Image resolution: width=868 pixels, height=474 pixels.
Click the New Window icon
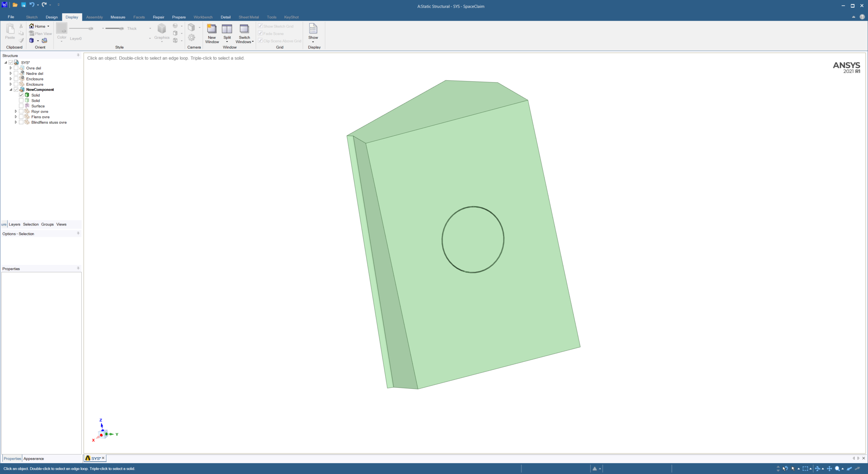tap(212, 29)
